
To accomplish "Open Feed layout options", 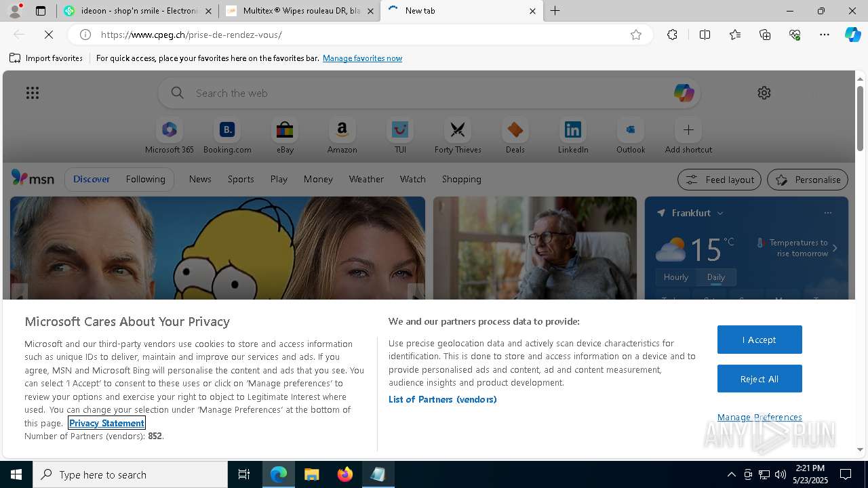I will coord(719,180).
